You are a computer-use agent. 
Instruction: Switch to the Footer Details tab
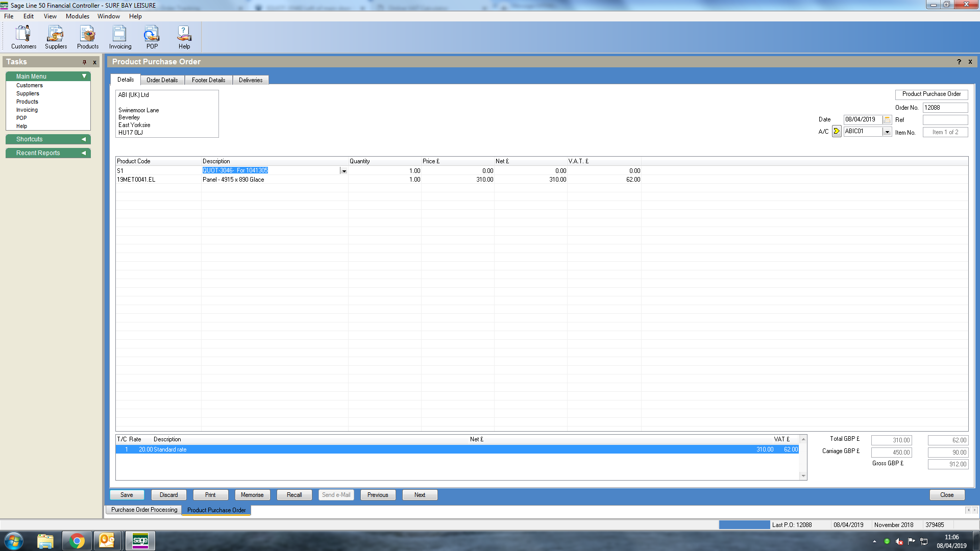(x=208, y=80)
